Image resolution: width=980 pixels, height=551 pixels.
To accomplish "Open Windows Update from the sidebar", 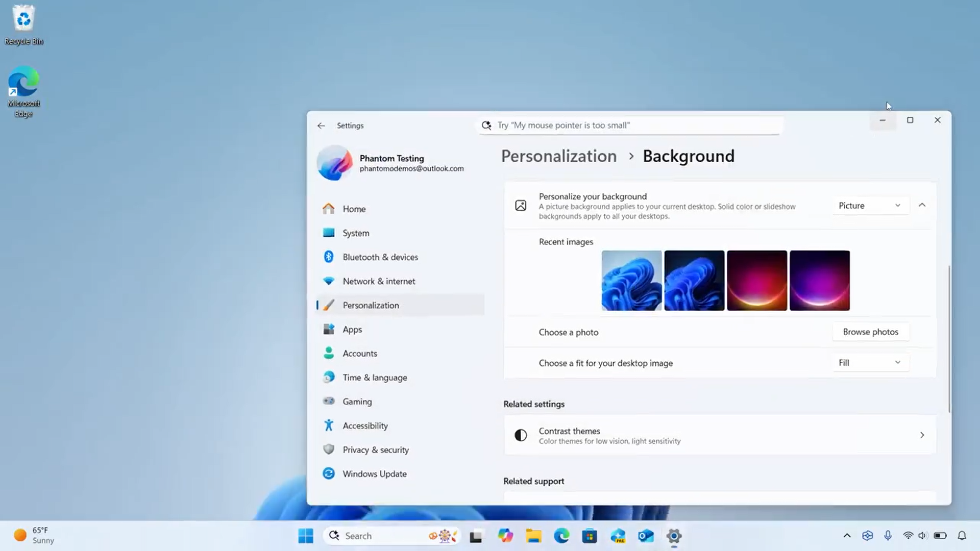I will [x=374, y=473].
